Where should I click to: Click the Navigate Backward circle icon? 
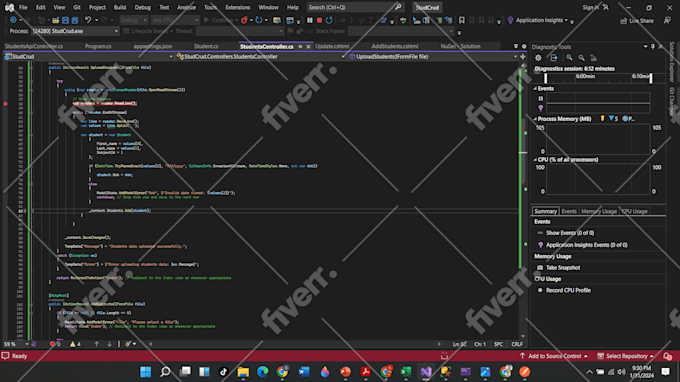pos(13,20)
